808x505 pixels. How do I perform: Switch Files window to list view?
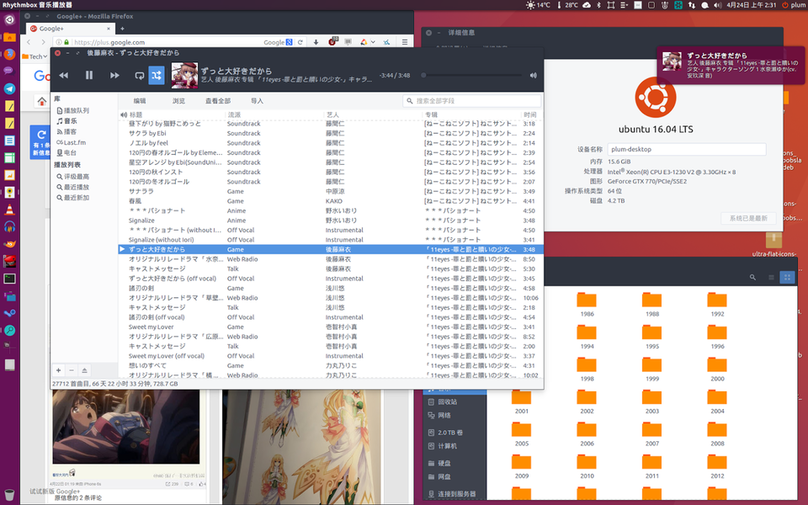(x=771, y=278)
